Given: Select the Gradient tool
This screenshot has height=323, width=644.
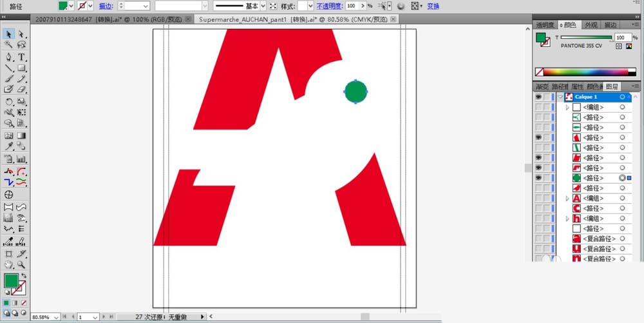Looking at the screenshot, I should (21, 135).
